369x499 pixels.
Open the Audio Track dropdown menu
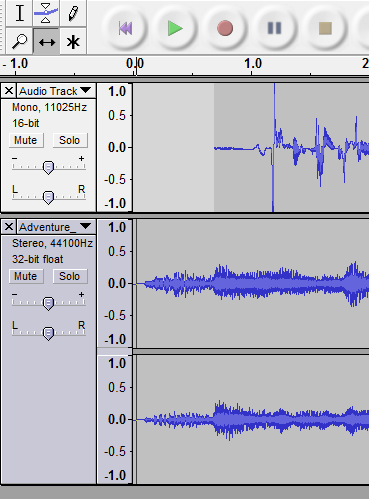[x=56, y=91]
